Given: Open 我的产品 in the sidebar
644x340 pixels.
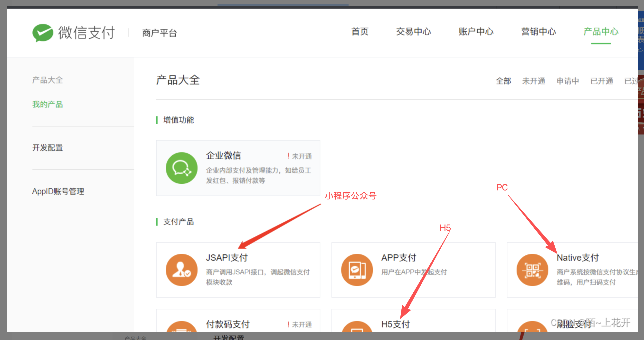Looking at the screenshot, I should 47,104.
